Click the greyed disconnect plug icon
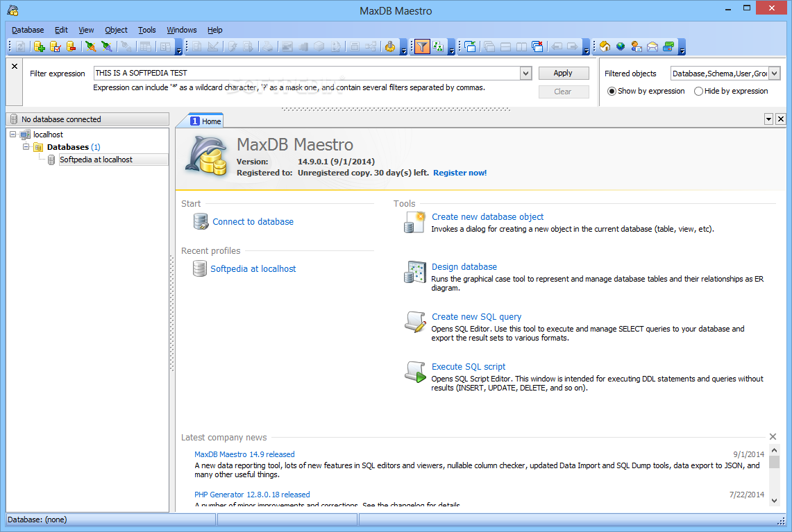Viewport: 792px width, 532px height. pos(126,47)
